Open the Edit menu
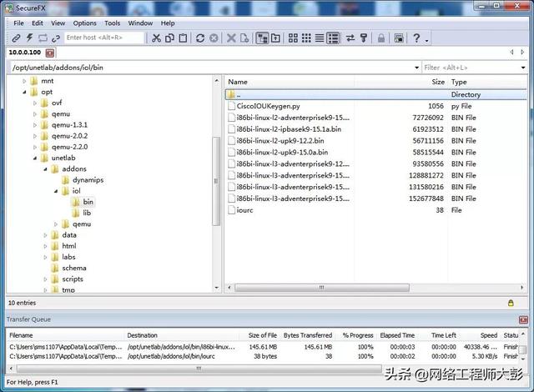 click(x=38, y=23)
